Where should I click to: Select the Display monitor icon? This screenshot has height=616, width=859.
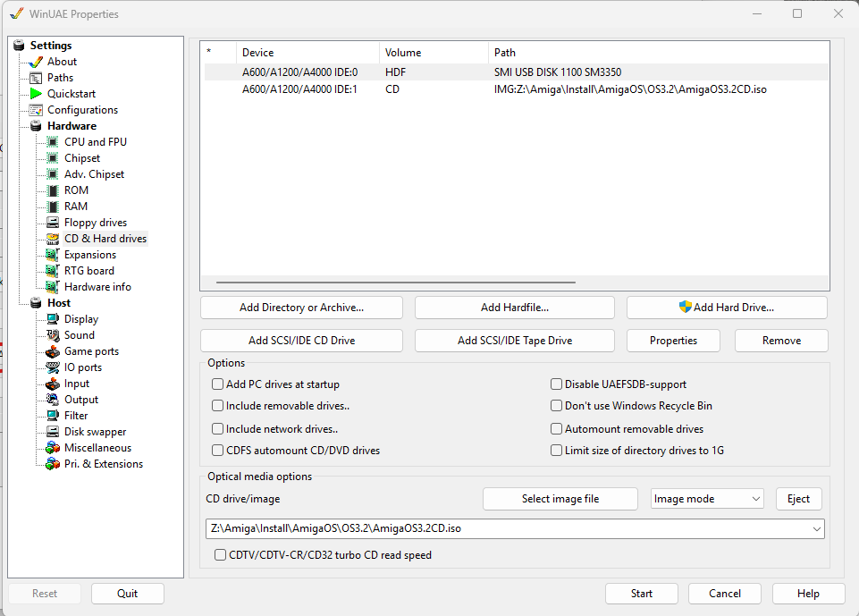coord(53,319)
